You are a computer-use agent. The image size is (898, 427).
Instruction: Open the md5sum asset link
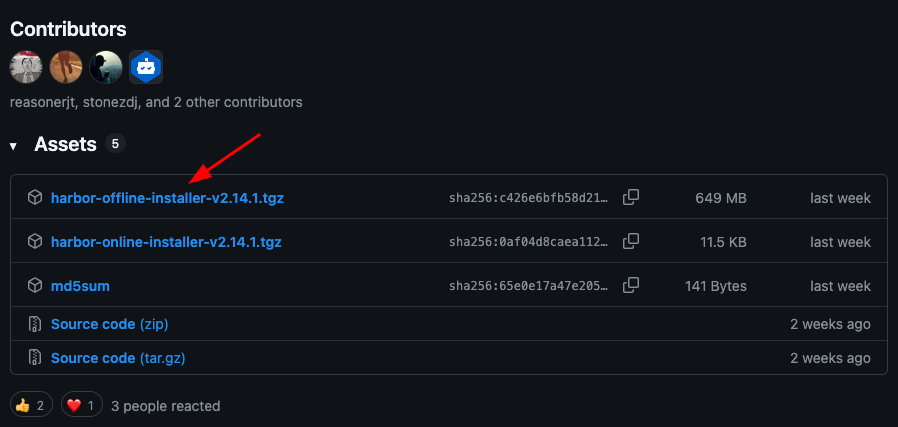pos(80,286)
